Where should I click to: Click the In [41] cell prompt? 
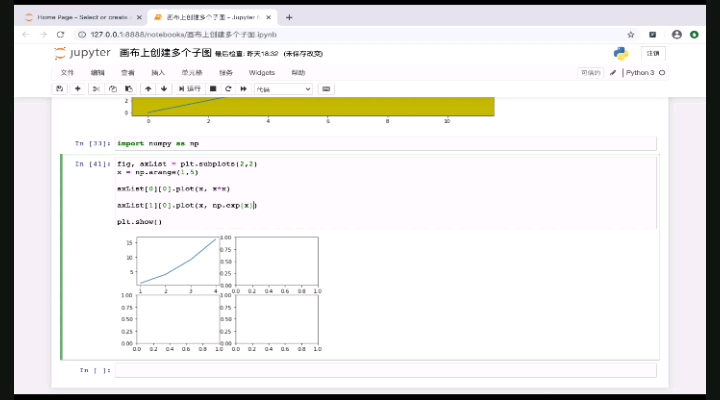(x=93, y=164)
